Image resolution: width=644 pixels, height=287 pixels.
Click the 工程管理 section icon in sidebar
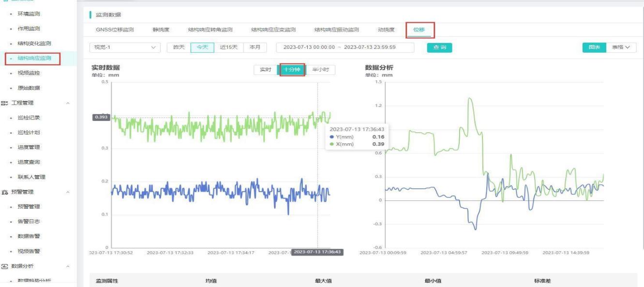point(6,103)
